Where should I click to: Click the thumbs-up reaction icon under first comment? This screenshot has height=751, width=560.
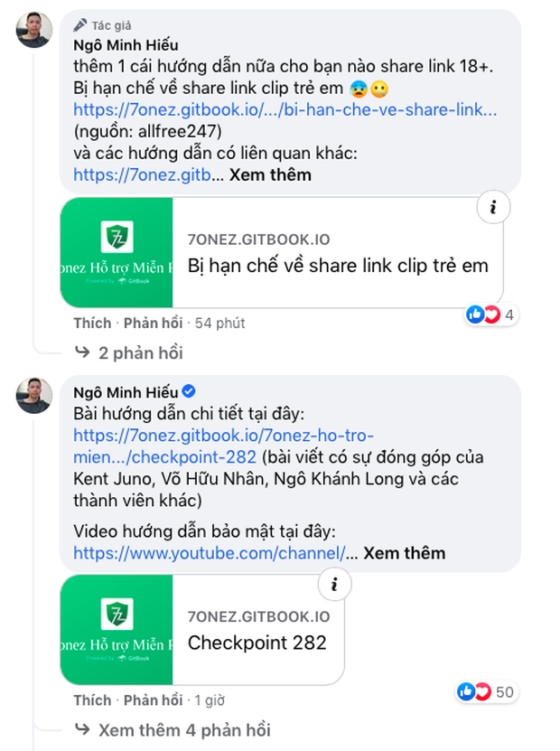pos(474,314)
